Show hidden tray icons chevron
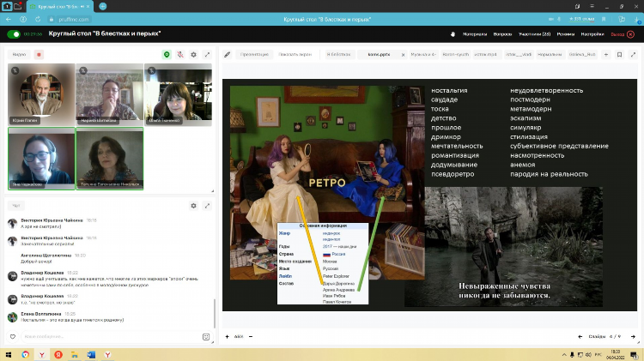The height and width of the screenshot is (361, 644). pyautogui.click(x=564, y=355)
